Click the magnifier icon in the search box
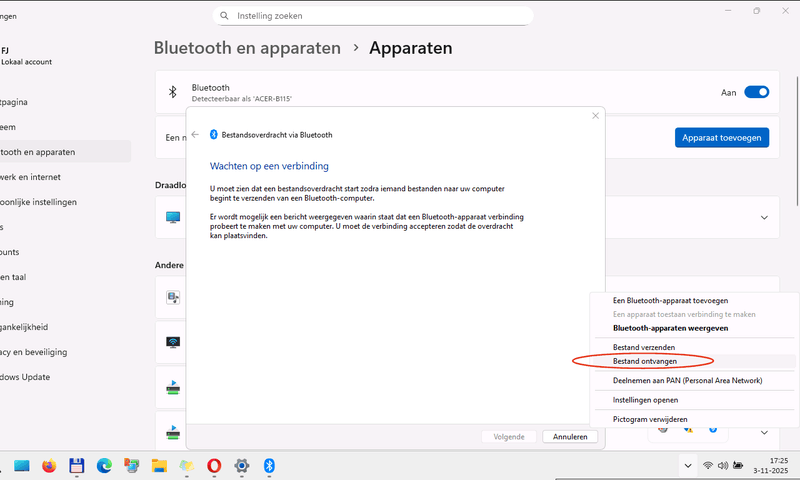800x480 pixels. pyautogui.click(x=224, y=16)
